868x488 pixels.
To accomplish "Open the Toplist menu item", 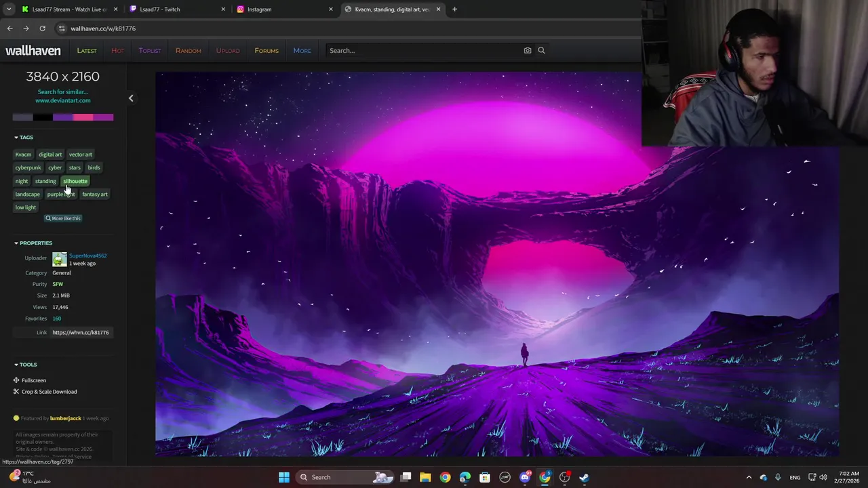I will 150,50.
